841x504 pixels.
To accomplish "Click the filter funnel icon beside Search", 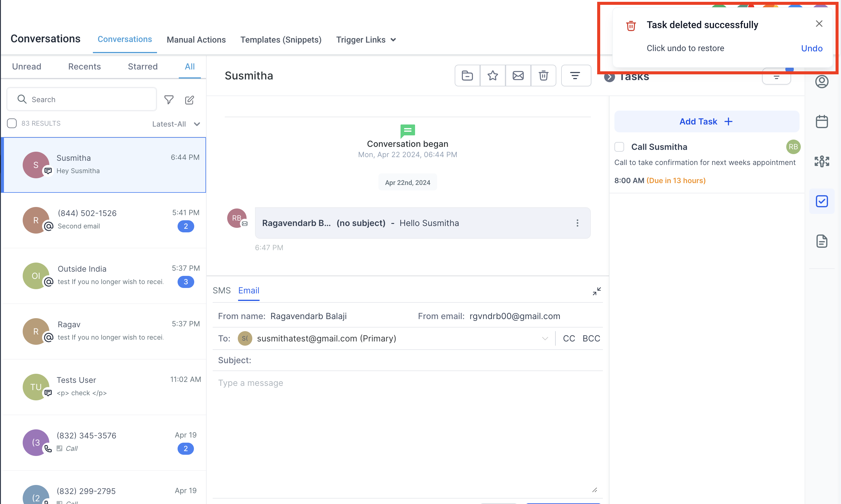I will pyautogui.click(x=169, y=99).
